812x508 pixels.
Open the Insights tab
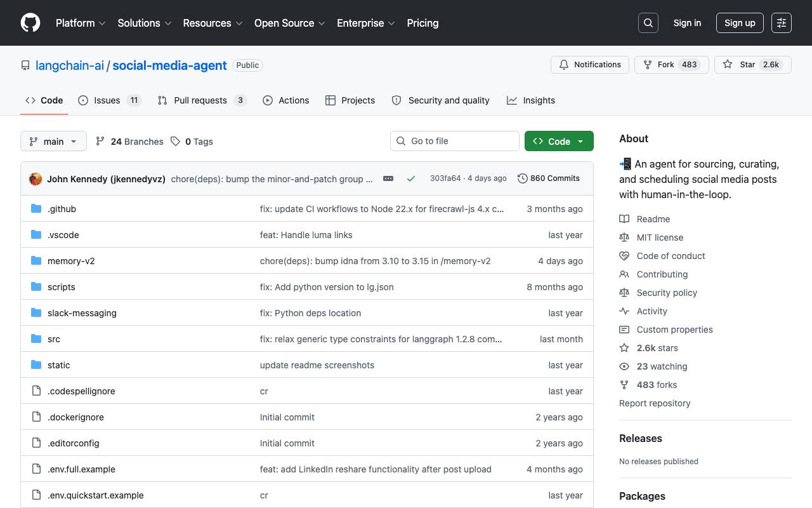coord(531,100)
